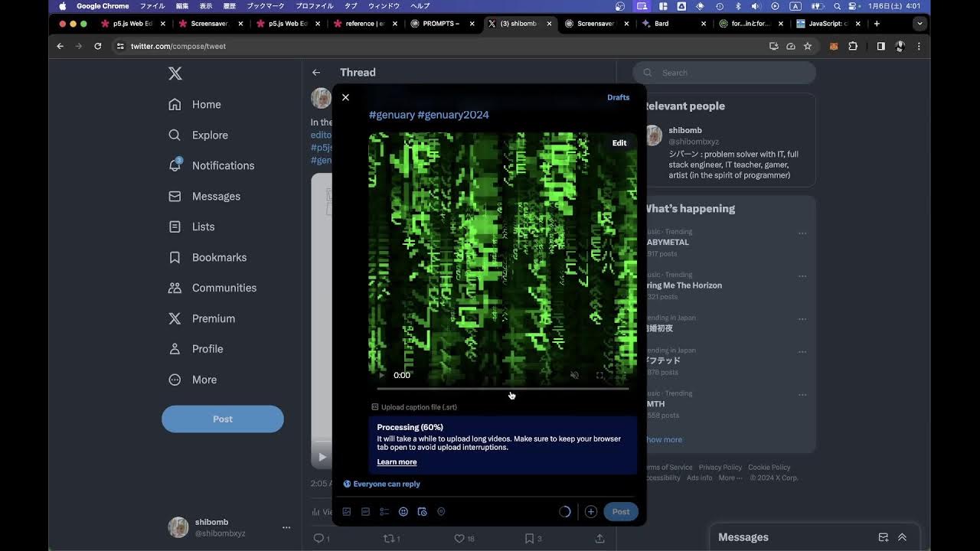
Task: Click the video progress bar
Action: click(x=503, y=389)
